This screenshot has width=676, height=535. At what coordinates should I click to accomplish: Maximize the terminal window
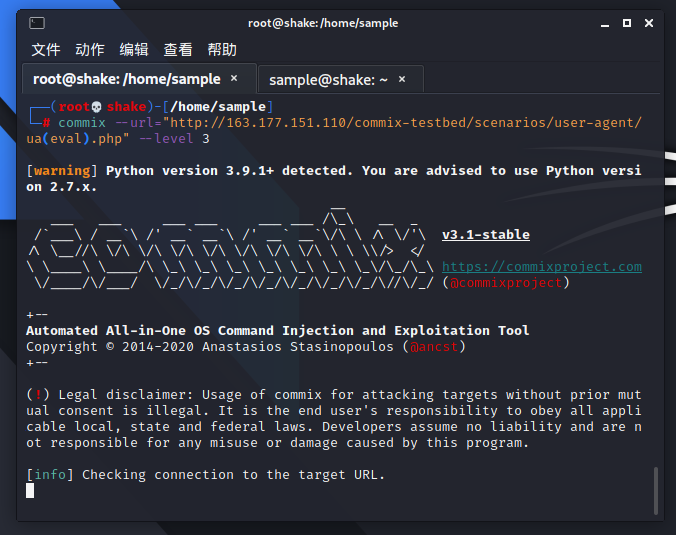626,22
